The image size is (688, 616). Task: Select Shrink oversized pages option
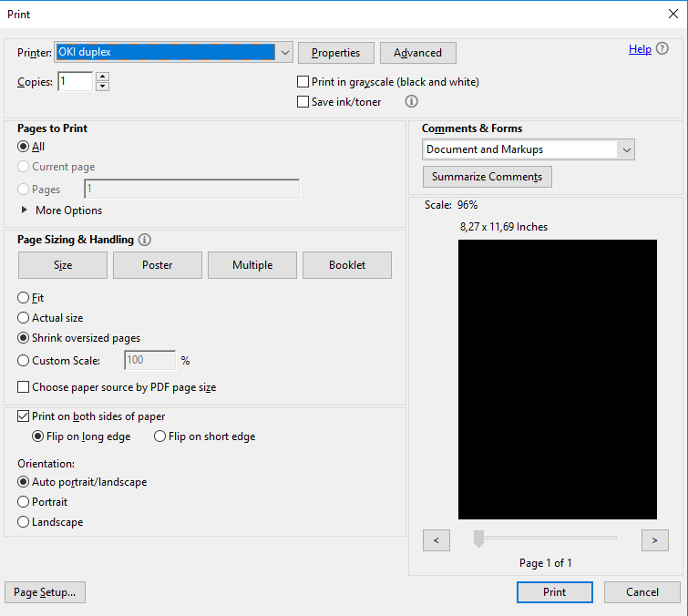click(x=24, y=338)
